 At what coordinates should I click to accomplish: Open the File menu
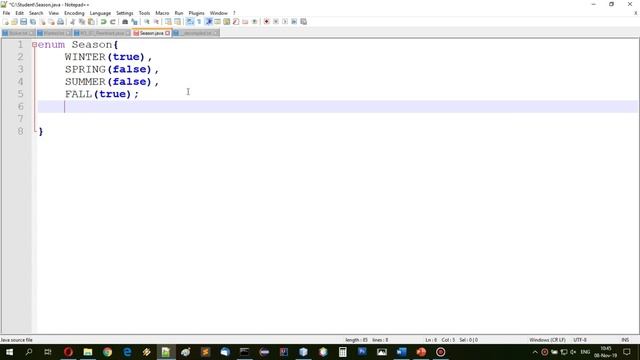click(6, 13)
